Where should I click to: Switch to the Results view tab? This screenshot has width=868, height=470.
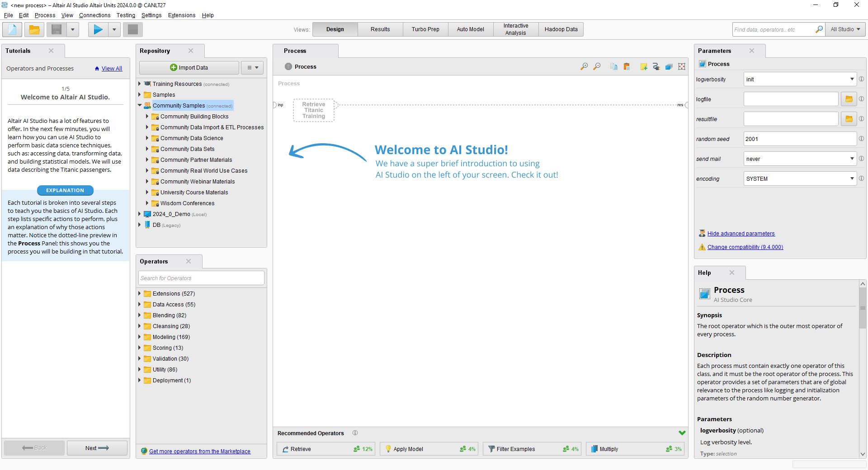click(x=380, y=29)
